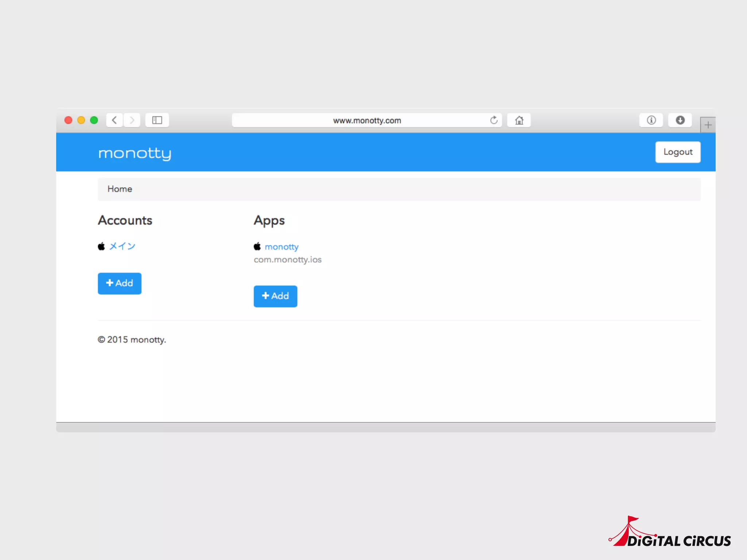747x560 pixels.
Task: Open the info icon in the toolbar
Action: 651,120
